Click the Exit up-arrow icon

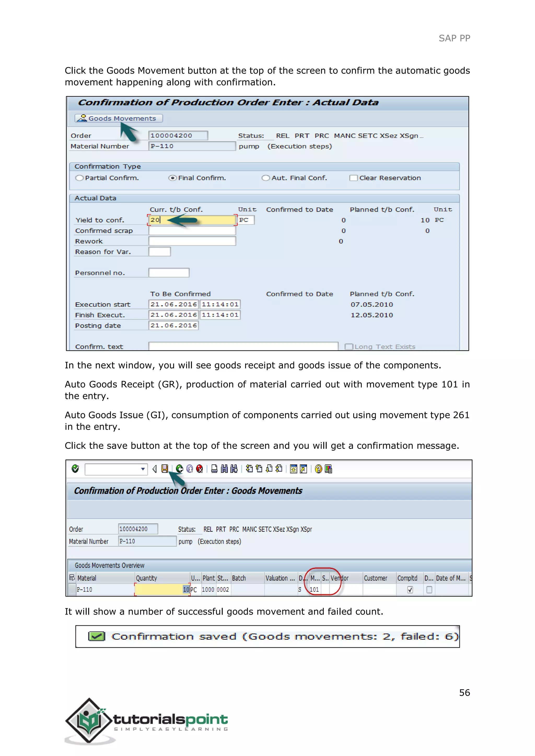[189, 469]
